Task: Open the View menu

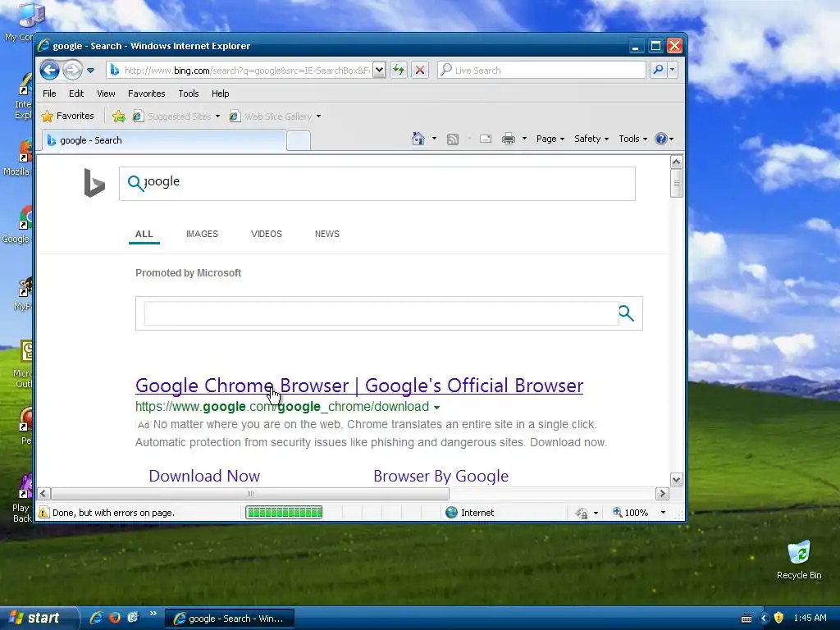Action: point(106,94)
